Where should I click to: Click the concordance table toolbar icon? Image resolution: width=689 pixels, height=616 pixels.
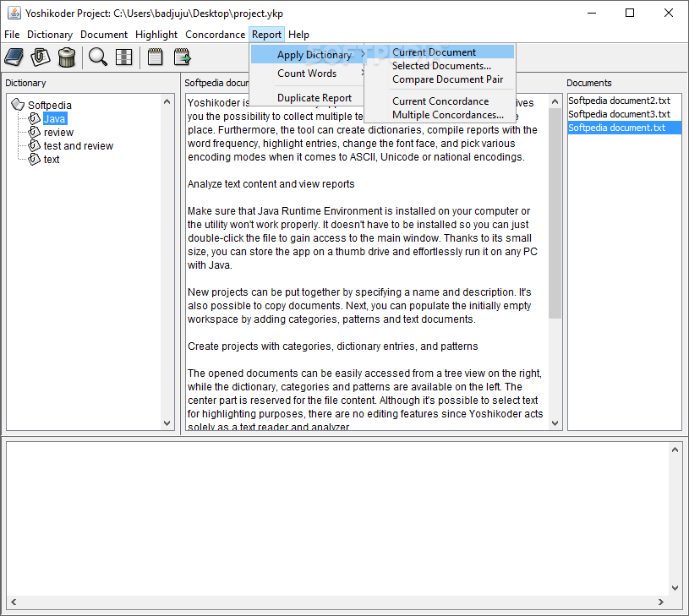[x=124, y=57]
